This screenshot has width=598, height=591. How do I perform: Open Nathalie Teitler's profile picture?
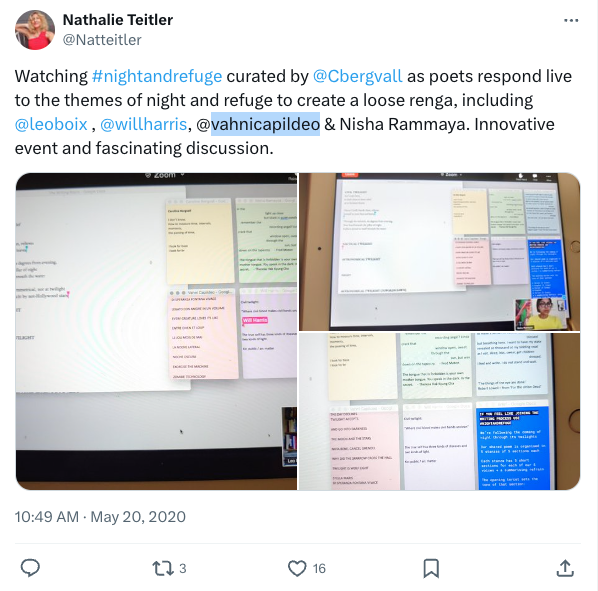click(x=35, y=30)
